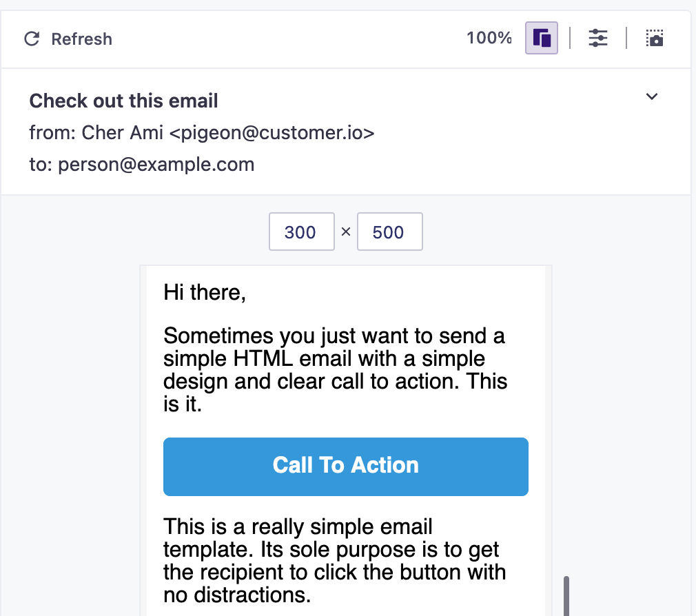Click the subject line "Check out this email"

pos(124,101)
